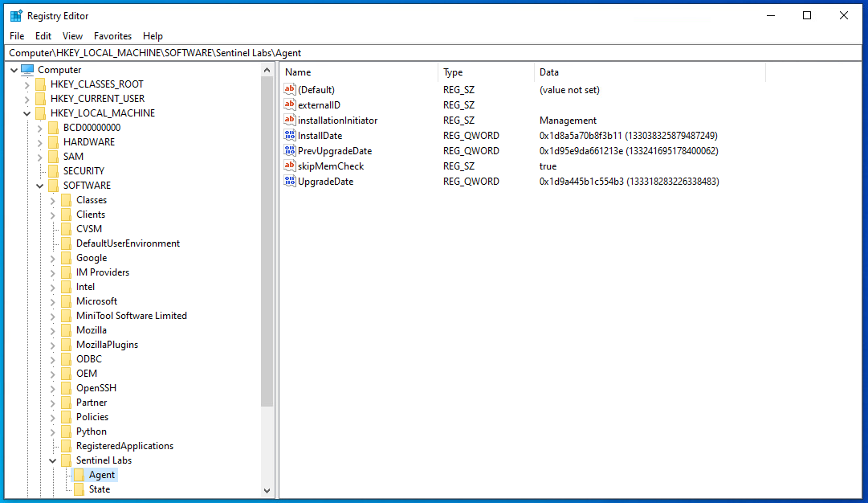
Task: Click the SOFTWARE folder icon
Action: pos(53,185)
